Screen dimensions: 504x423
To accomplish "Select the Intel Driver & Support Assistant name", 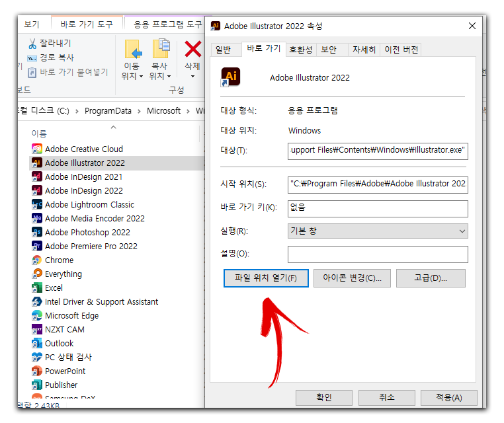I will pyautogui.click(x=102, y=302).
